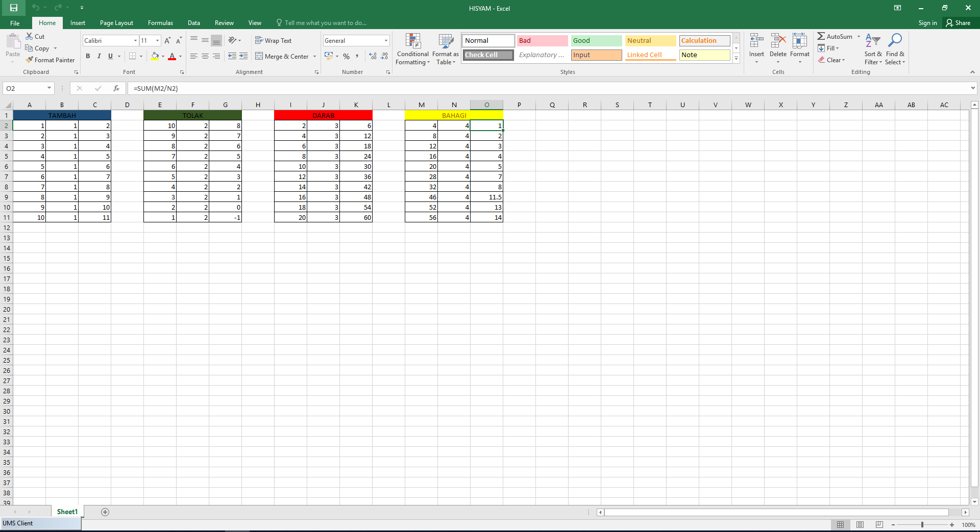Apply the Check Cell style

pyautogui.click(x=488, y=55)
